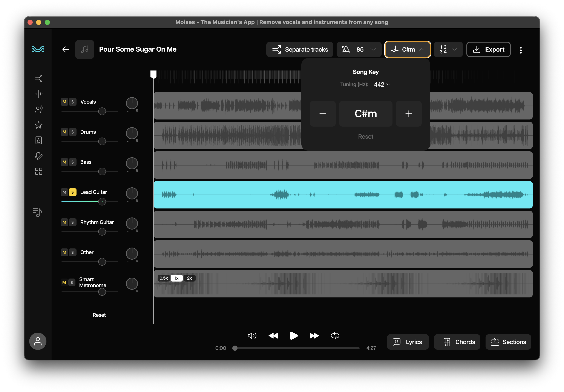Unsolo the Lead Guitar track
This screenshot has height=392, width=564.
coord(72,192)
